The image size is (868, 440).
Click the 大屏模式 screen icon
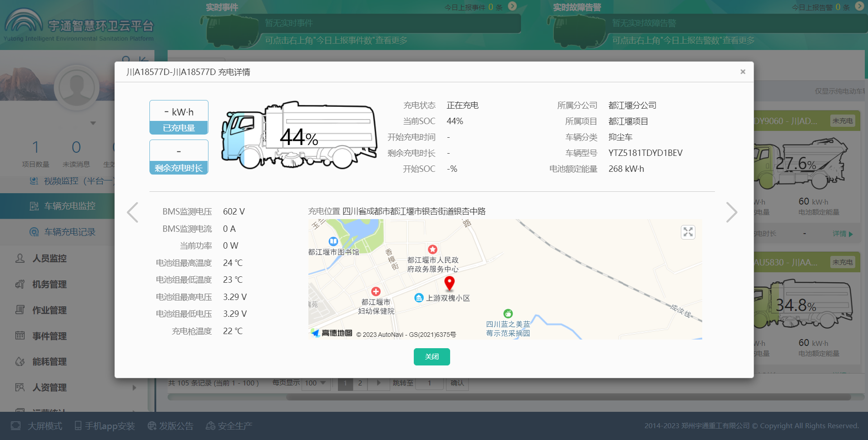pyautogui.click(x=15, y=425)
